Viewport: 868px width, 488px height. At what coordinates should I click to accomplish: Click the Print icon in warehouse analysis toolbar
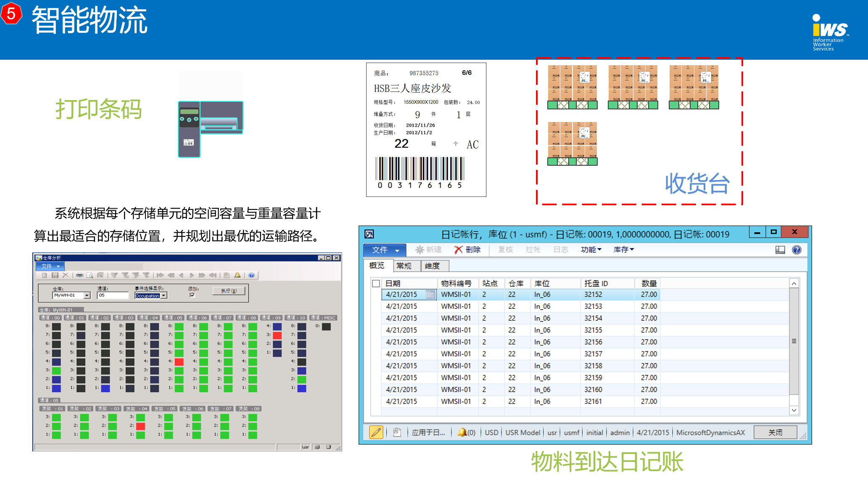click(79, 275)
